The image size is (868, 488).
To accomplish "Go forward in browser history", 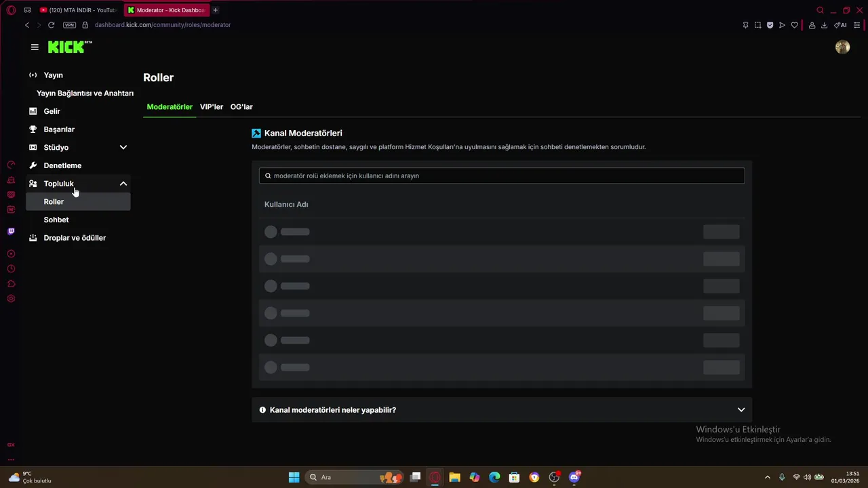I will tap(39, 25).
